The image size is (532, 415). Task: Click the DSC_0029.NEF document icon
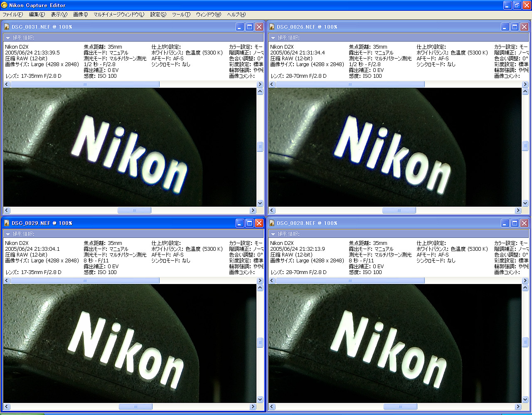(x=6, y=223)
